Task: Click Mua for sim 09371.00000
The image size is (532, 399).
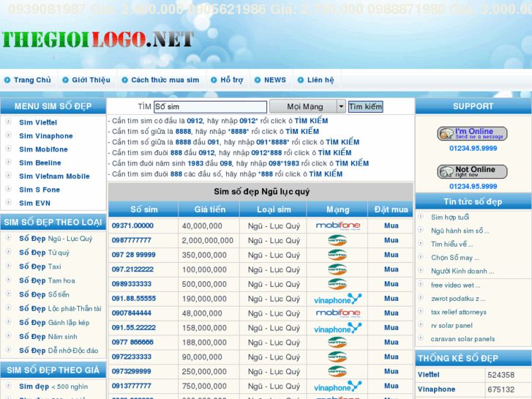Action: coord(391,225)
